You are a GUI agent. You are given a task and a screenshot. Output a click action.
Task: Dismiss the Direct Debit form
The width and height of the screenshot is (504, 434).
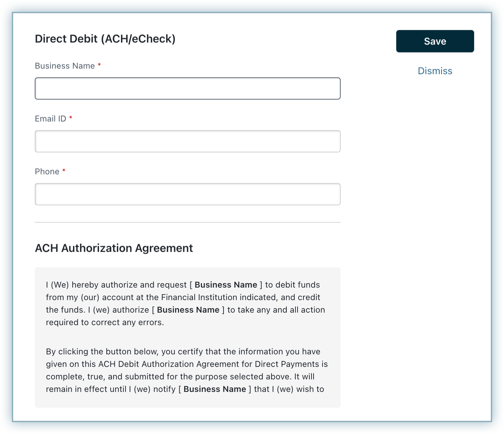pos(435,71)
